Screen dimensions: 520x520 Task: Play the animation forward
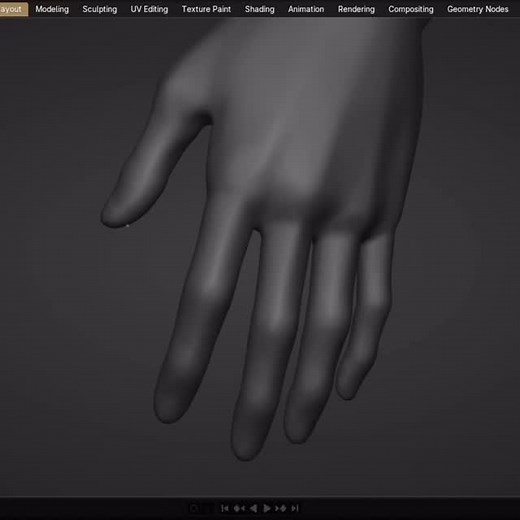[x=267, y=508]
